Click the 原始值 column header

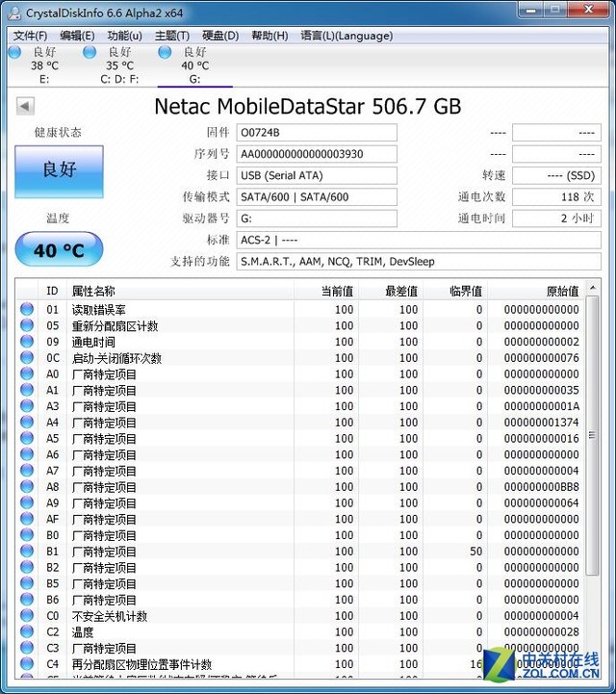(x=536, y=291)
